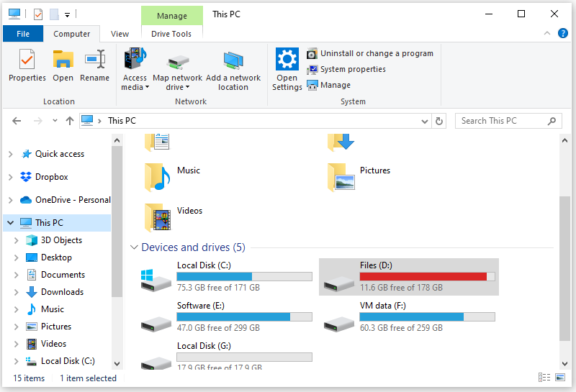Expand Quick access in navigation pane
The width and height of the screenshot is (576, 392).
(x=10, y=154)
